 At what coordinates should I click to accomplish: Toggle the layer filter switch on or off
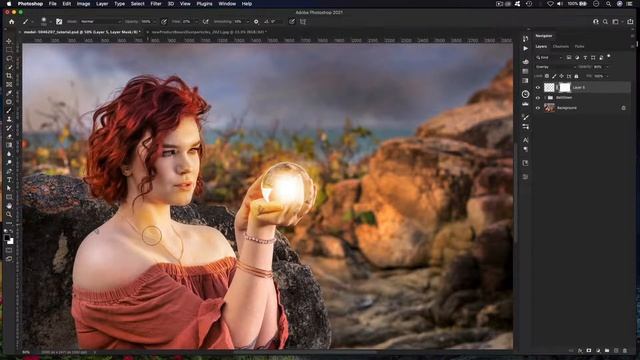609,57
